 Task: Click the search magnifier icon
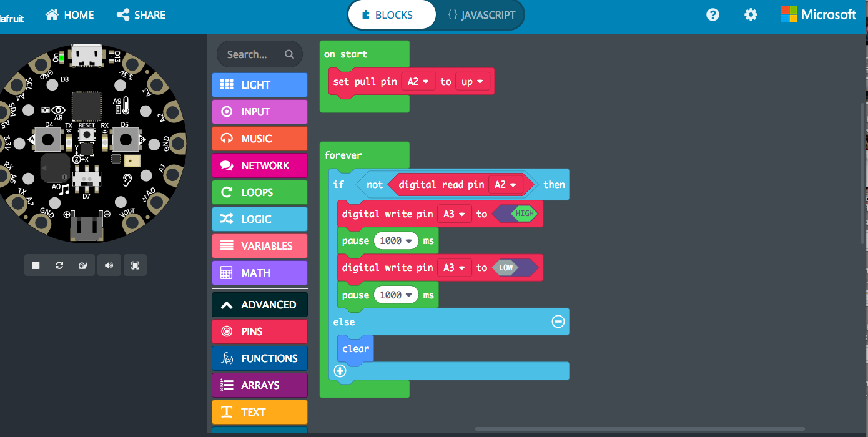coord(289,54)
